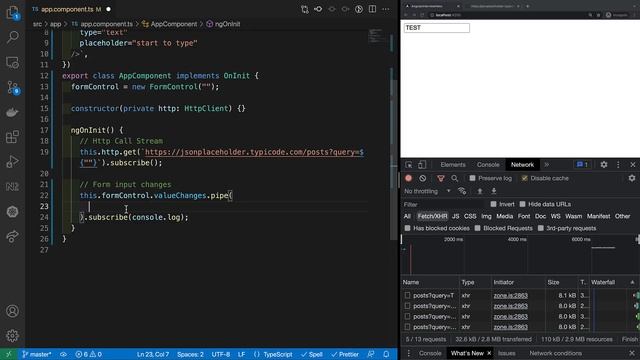Click the master branch in status bar
Screen dimensions: 640x360
(36, 354)
